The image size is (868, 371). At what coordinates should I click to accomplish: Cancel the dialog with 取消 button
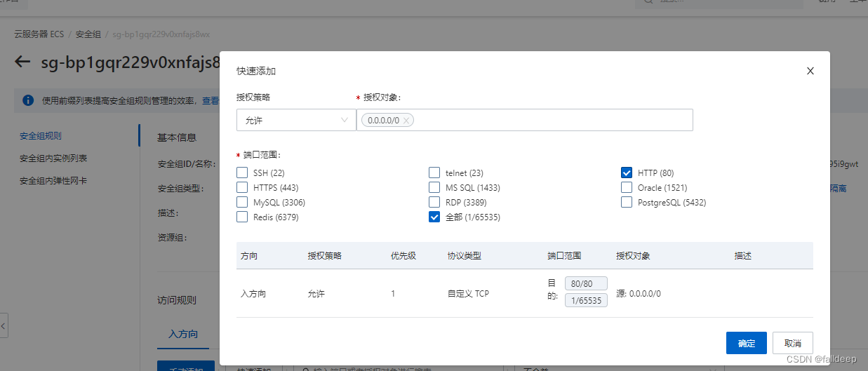tap(793, 343)
